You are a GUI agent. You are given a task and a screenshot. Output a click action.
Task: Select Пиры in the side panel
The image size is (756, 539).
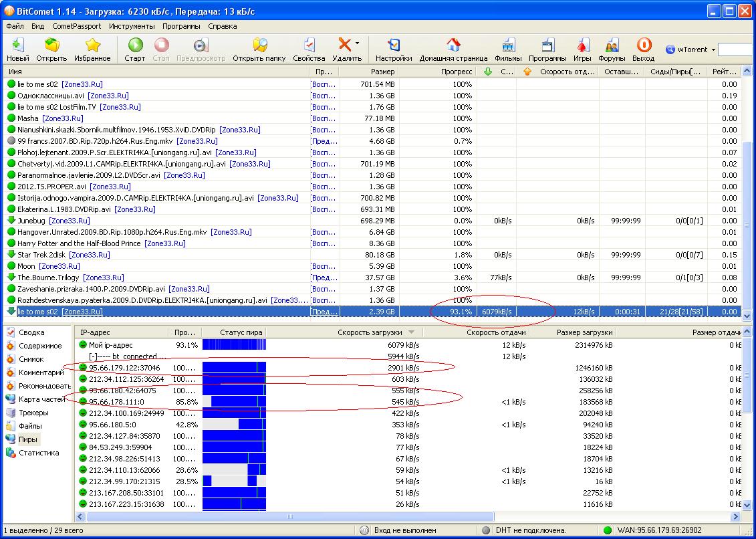coord(27,439)
